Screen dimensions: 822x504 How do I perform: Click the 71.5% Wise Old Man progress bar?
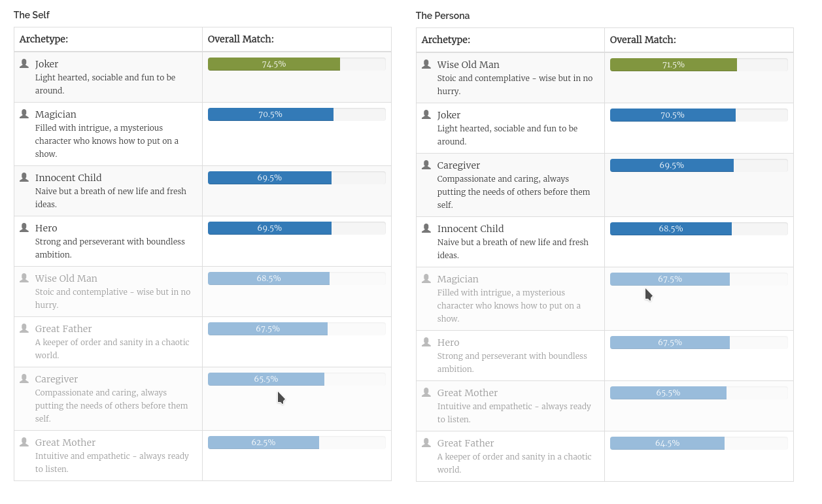click(x=674, y=65)
